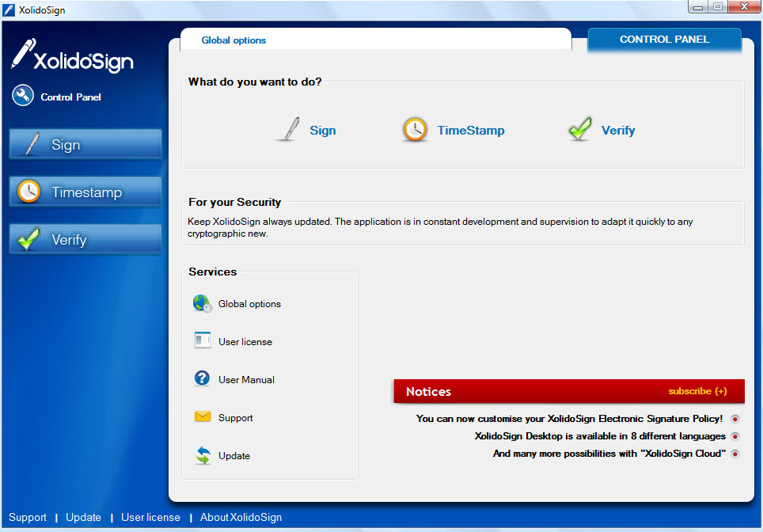Click the Verify button in the left sidebar

tap(85, 239)
